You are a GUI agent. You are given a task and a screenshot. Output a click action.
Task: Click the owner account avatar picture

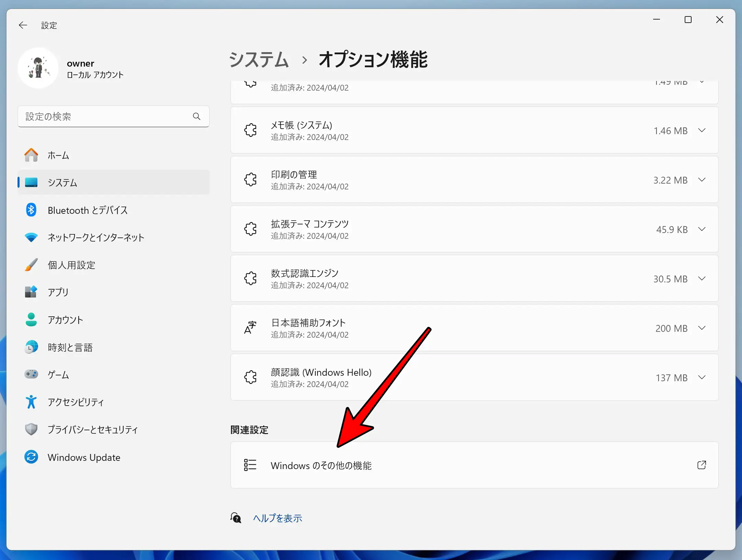(x=38, y=68)
